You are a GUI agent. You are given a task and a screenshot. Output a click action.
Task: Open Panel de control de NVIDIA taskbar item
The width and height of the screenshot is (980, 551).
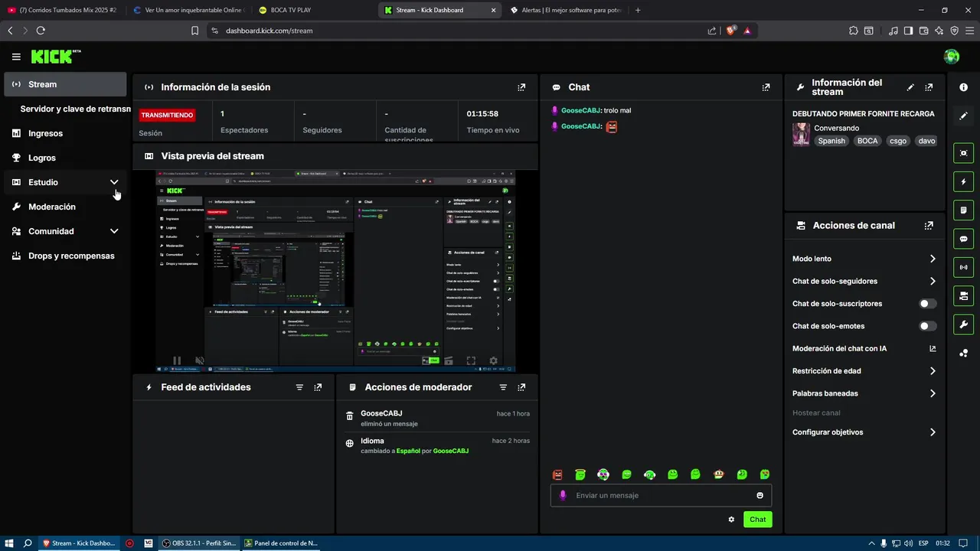coord(281,543)
